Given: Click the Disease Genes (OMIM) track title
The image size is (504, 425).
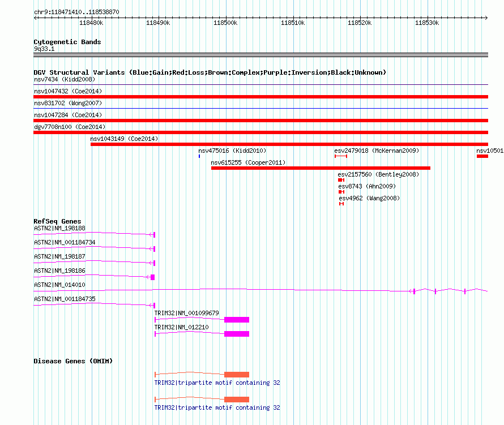Looking at the screenshot, I should (x=73, y=361).
